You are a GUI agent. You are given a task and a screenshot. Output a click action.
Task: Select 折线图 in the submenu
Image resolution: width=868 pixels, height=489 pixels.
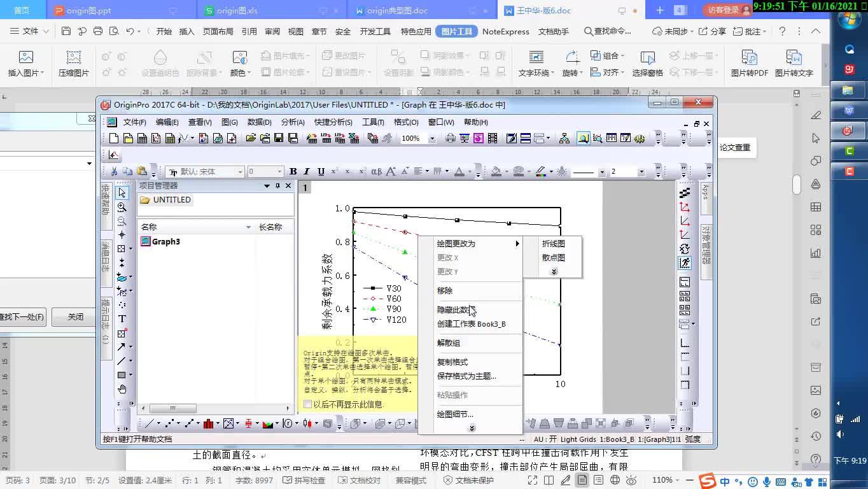coord(553,243)
